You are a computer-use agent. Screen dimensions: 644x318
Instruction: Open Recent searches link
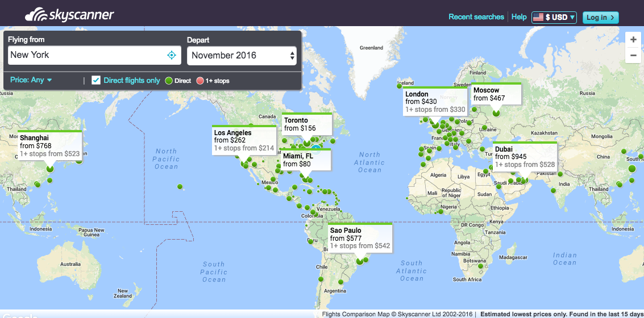[476, 17]
